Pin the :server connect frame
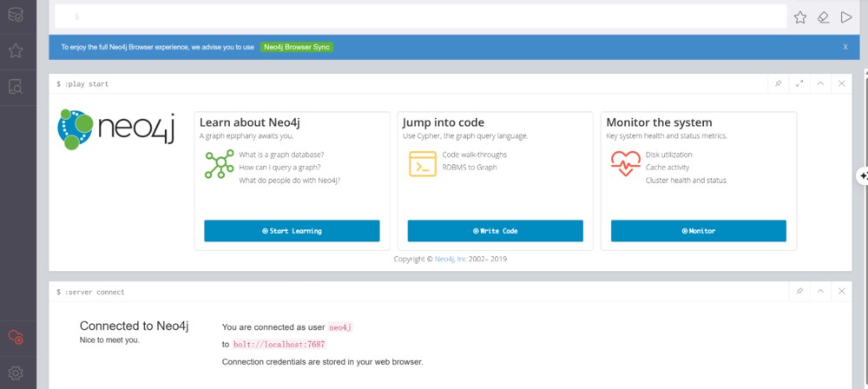The width and height of the screenshot is (868, 389). 799,291
